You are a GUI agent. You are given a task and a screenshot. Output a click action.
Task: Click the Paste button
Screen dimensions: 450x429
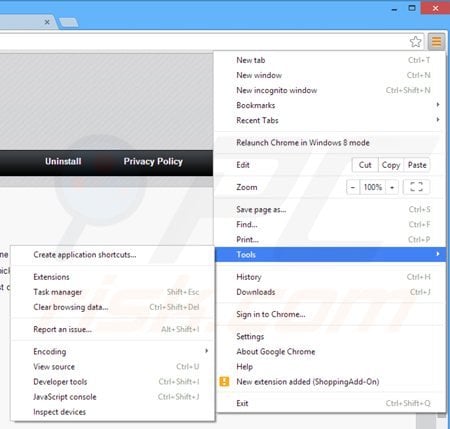(x=417, y=165)
